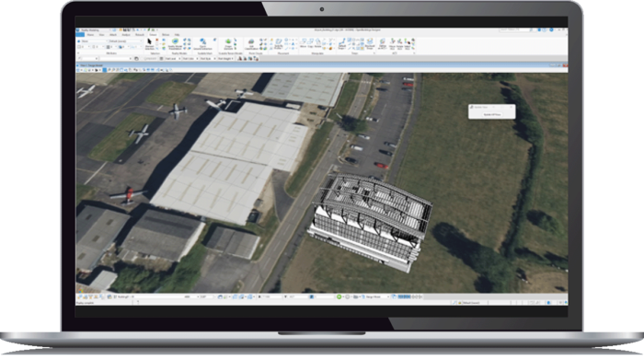
Task: Click the Move ACS icon
Action: pyautogui.click(x=392, y=43)
